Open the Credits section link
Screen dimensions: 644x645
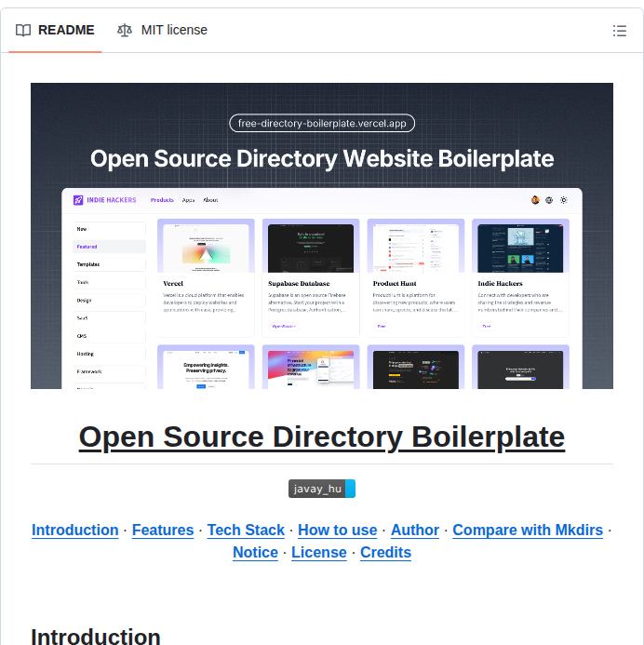pos(385,553)
